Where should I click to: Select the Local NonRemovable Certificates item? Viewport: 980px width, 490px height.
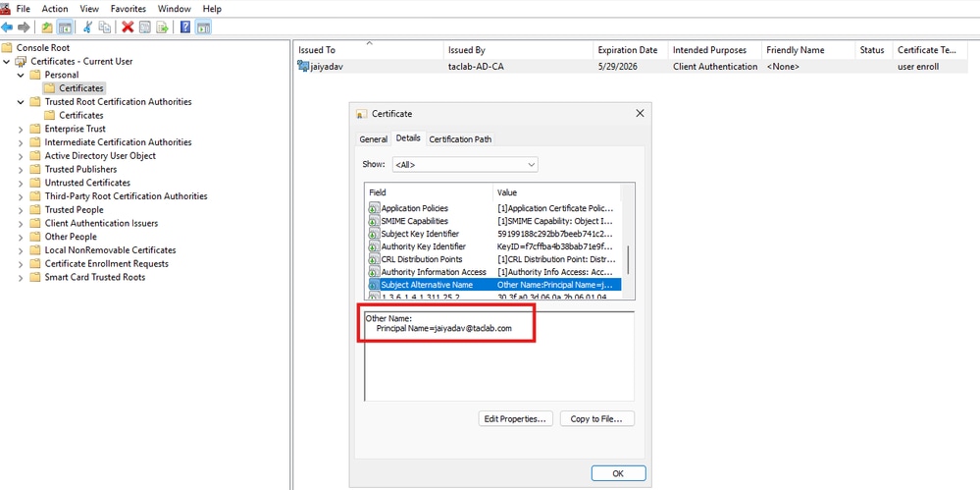(x=110, y=250)
